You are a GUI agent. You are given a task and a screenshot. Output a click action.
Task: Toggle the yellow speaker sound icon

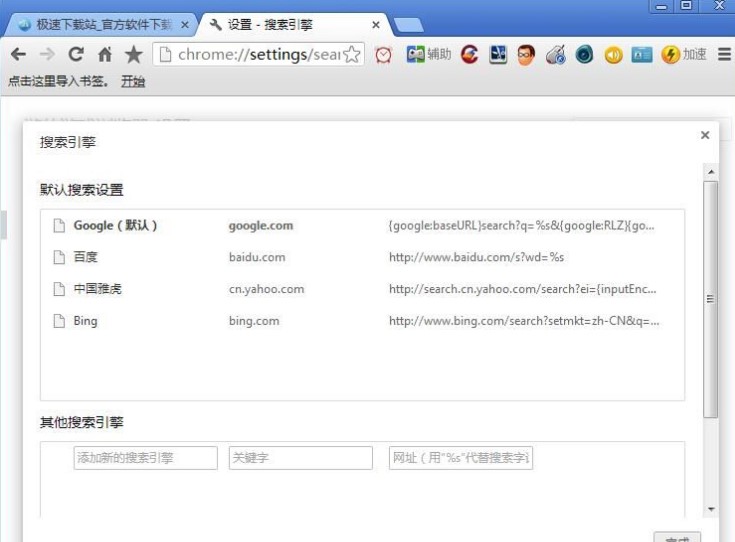click(x=613, y=55)
